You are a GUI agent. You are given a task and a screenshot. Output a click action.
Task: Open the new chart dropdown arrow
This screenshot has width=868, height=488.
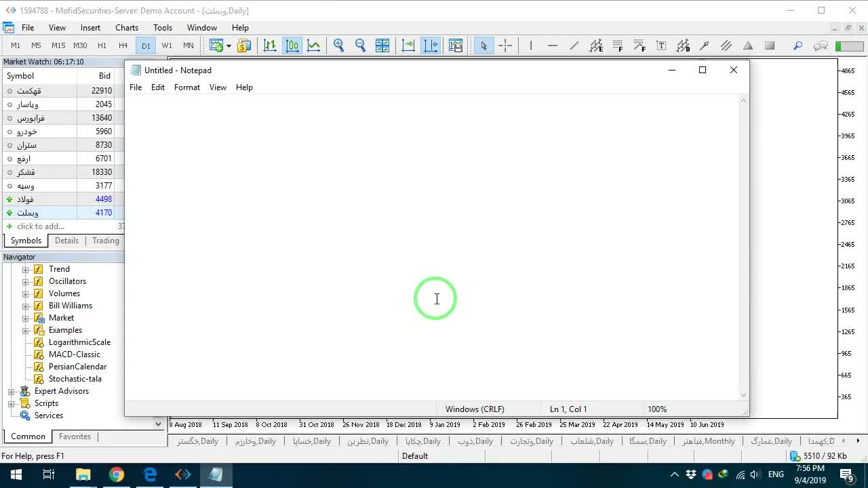229,45
